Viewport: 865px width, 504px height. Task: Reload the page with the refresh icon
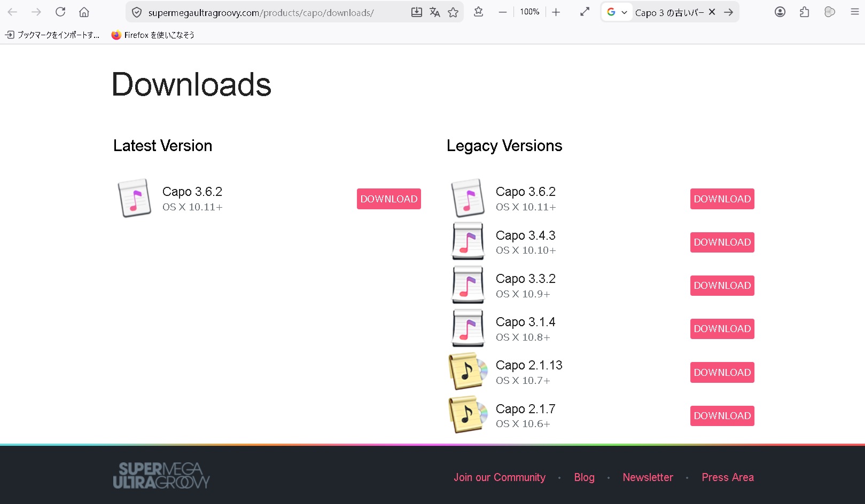coord(60,12)
